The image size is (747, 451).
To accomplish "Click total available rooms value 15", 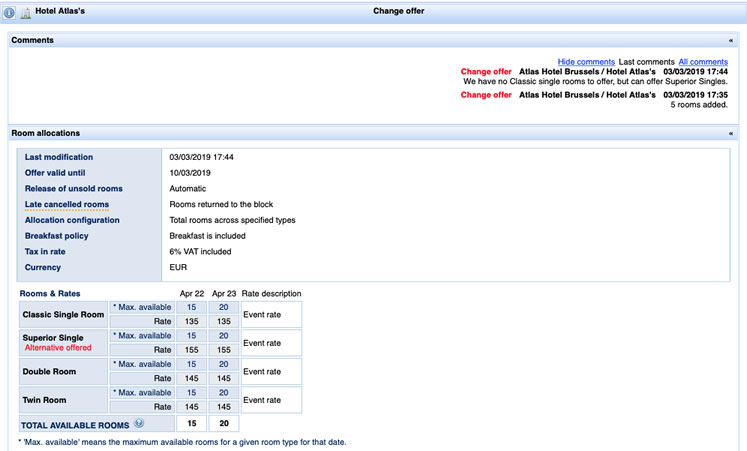I will (192, 423).
